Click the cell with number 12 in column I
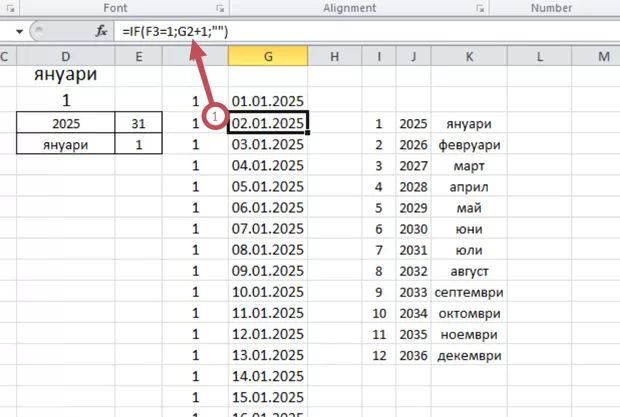 tap(379, 355)
